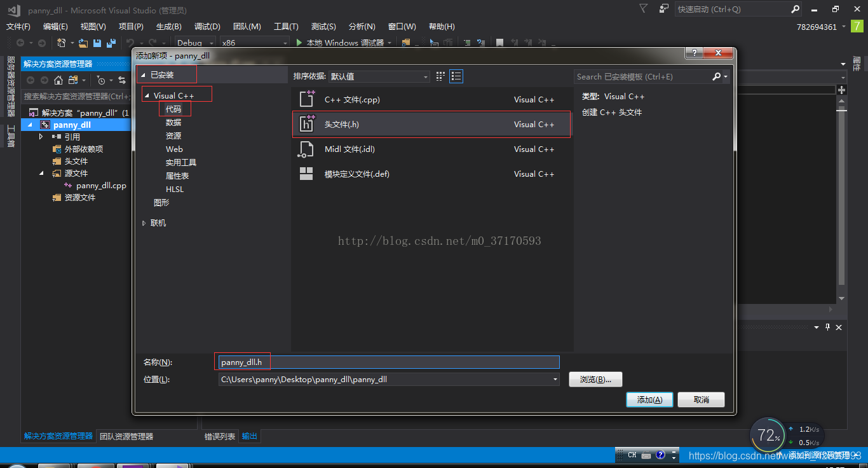Image resolution: width=868 pixels, height=468 pixels.
Task: Click the Open File folder icon in toolbar
Action: (x=83, y=43)
